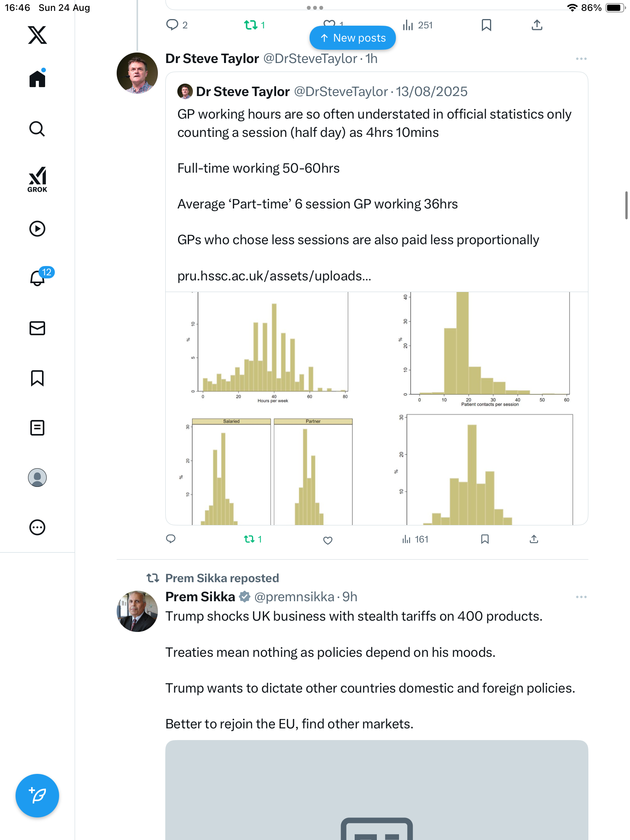Open profile from the sidebar avatar
630x840 pixels.
pos(37,478)
